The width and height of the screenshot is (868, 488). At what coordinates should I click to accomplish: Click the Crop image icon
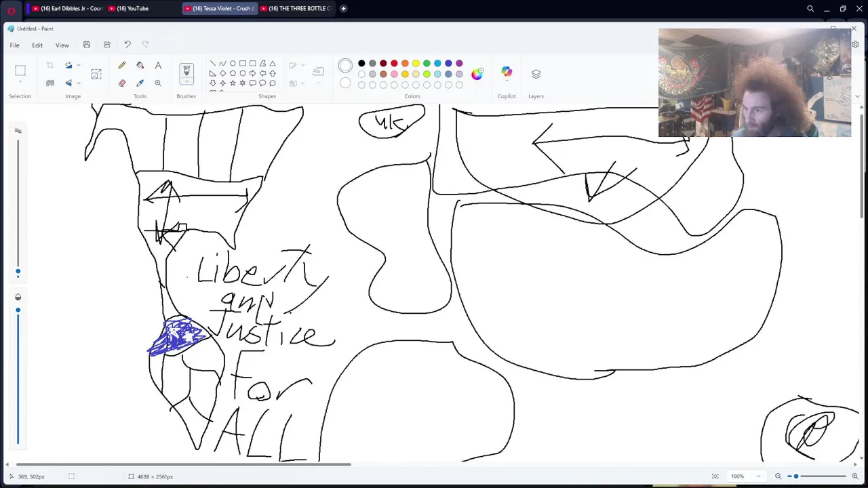click(x=50, y=65)
